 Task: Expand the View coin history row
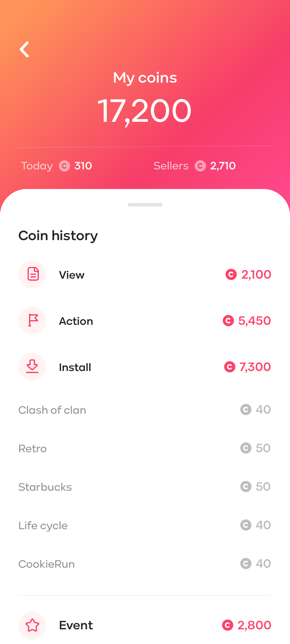click(145, 274)
